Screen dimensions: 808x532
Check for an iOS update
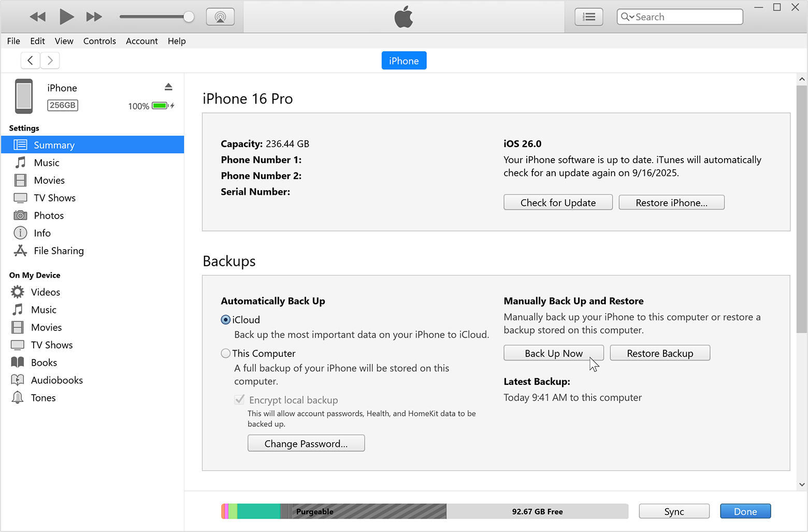(558, 202)
